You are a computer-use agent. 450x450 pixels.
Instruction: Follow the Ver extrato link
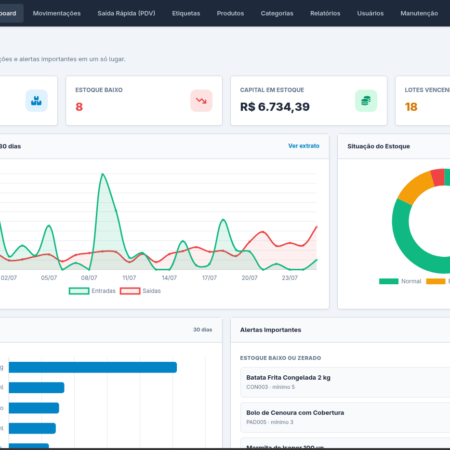click(304, 146)
